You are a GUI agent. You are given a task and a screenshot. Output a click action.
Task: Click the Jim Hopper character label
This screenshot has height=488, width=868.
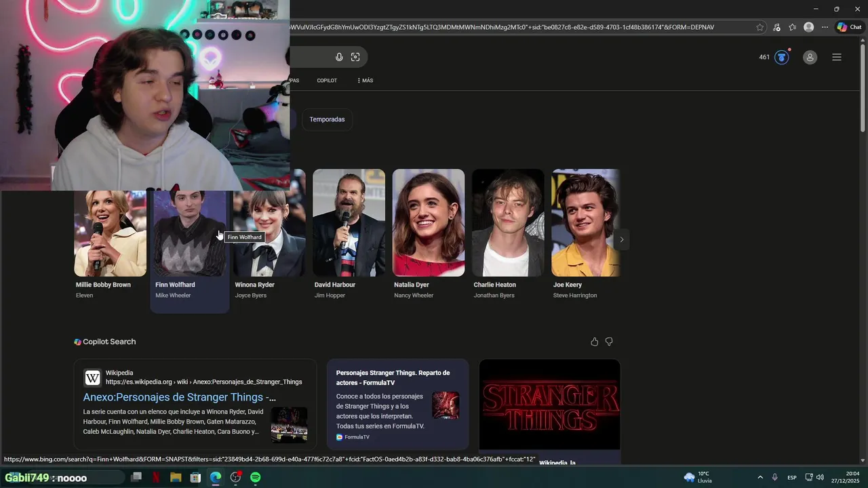330,296
